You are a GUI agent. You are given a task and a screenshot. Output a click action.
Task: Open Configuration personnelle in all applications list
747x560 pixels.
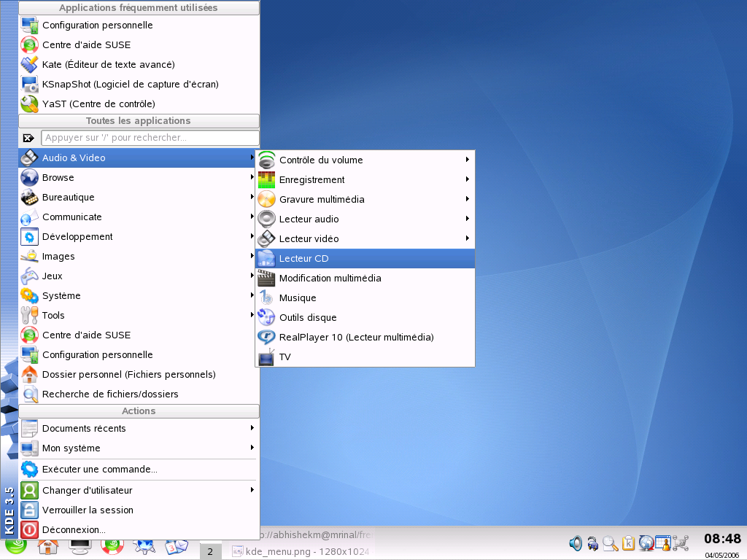pyautogui.click(x=139, y=355)
